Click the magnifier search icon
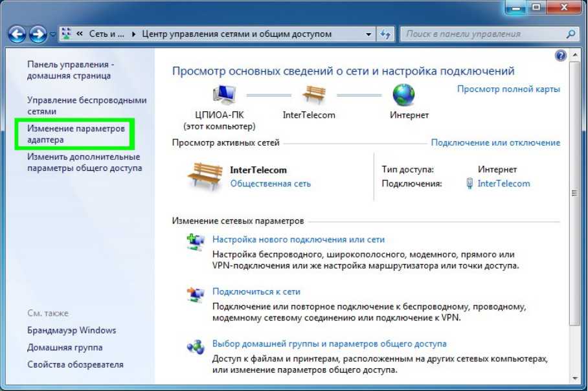Viewport: 588px width, 391px height. [x=571, y=34]
